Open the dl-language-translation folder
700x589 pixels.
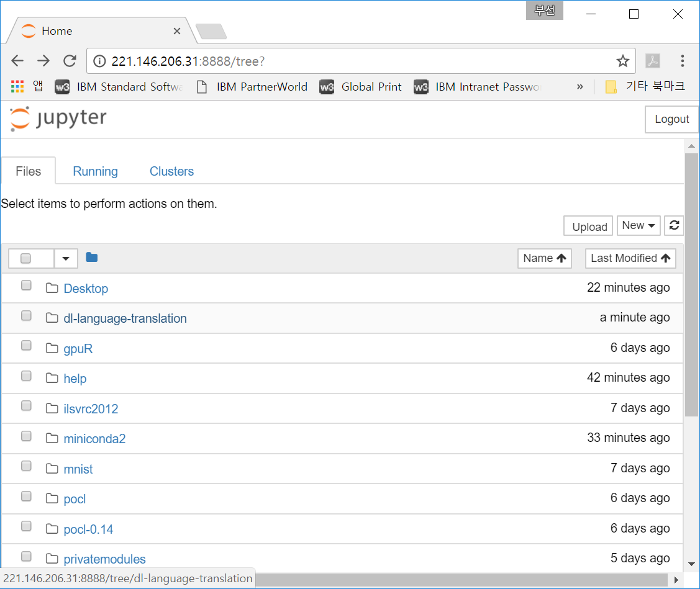125,318
